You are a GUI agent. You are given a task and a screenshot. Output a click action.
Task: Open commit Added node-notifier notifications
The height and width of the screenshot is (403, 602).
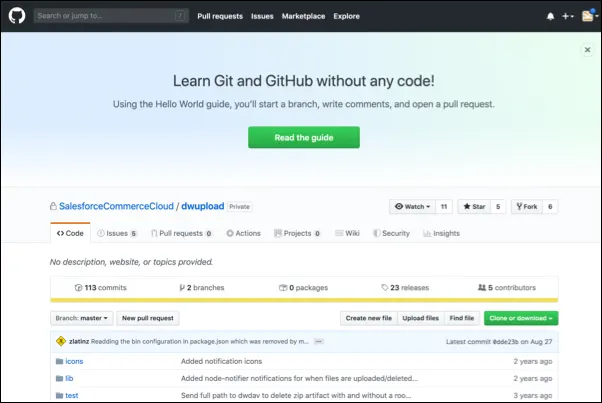click(x=299, y=378)
